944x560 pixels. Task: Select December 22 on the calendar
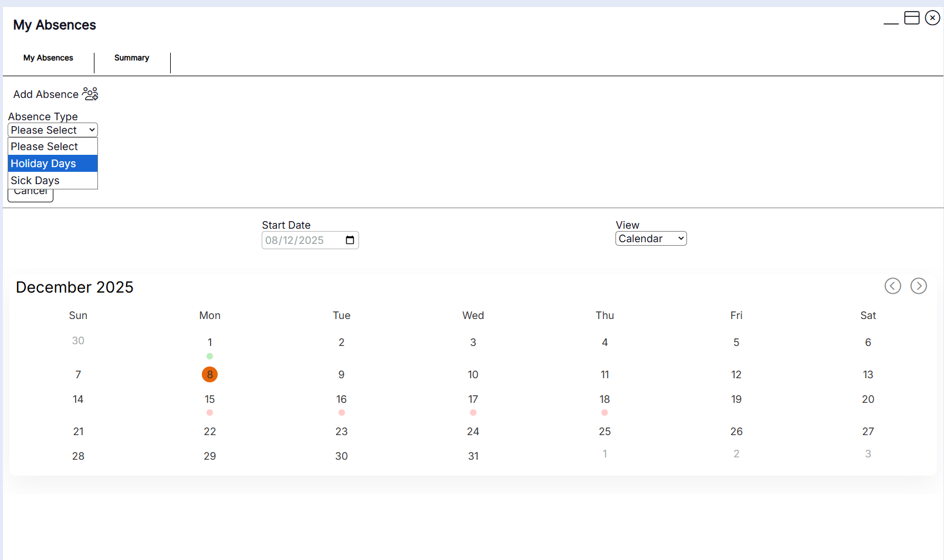pos(209,432)
